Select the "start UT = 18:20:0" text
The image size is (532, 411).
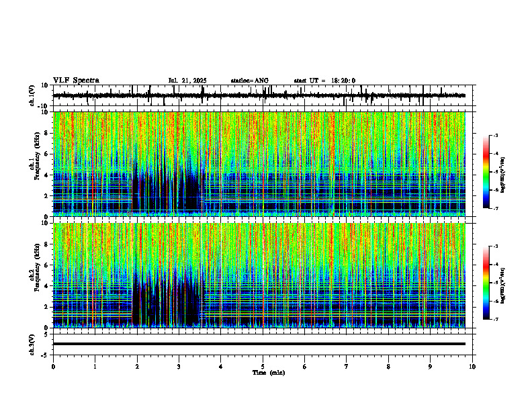pos(324,81)
